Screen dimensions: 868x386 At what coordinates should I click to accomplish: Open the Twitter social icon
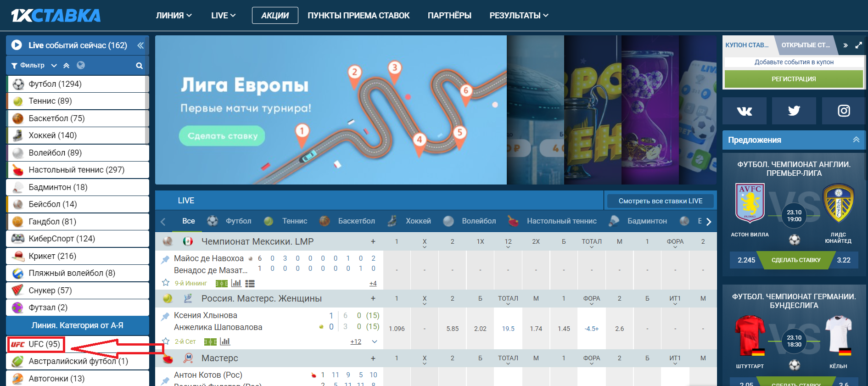point(794,111)
